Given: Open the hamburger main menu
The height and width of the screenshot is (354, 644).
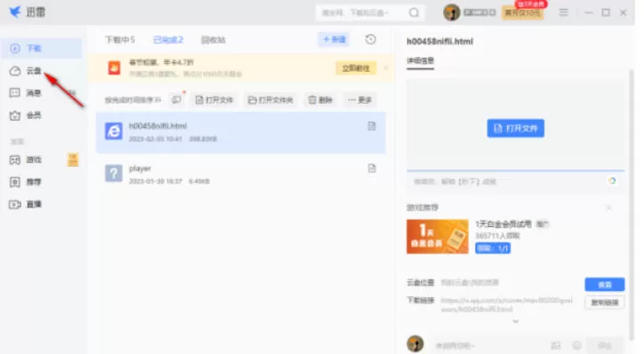Looking at the screenshot, I should pos(564,12).
